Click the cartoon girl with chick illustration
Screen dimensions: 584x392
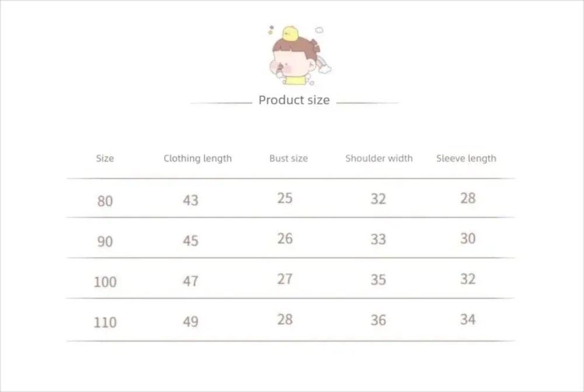click(296, 57)
